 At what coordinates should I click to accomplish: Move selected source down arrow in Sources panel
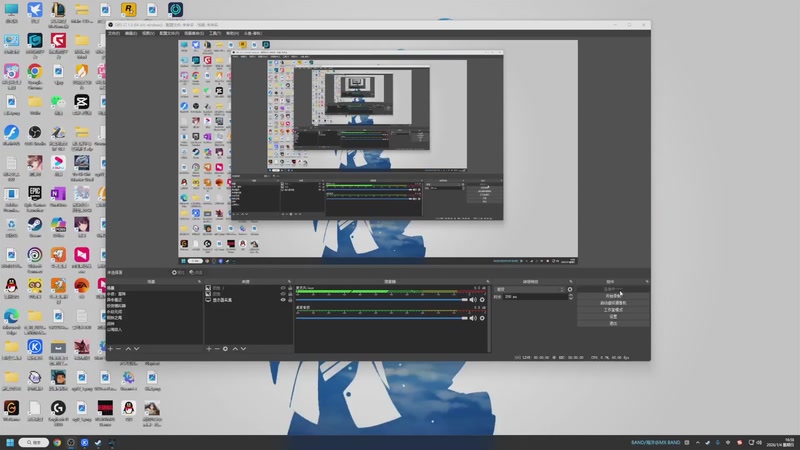click(243, 348)
